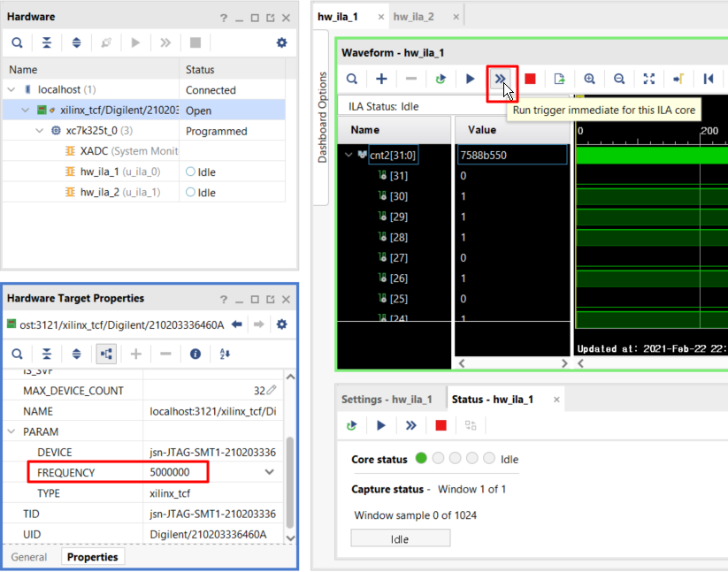
Task: Collapse the xc7k325t_0 device node
Action: [x=40, y=131]
